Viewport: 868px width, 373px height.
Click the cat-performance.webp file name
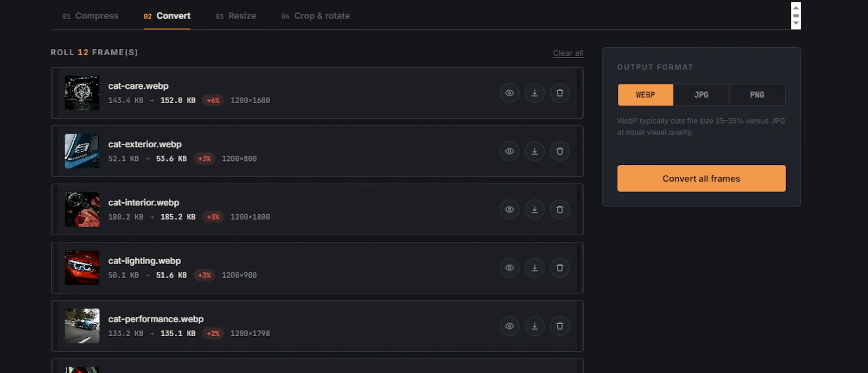(x=156, y=319)
